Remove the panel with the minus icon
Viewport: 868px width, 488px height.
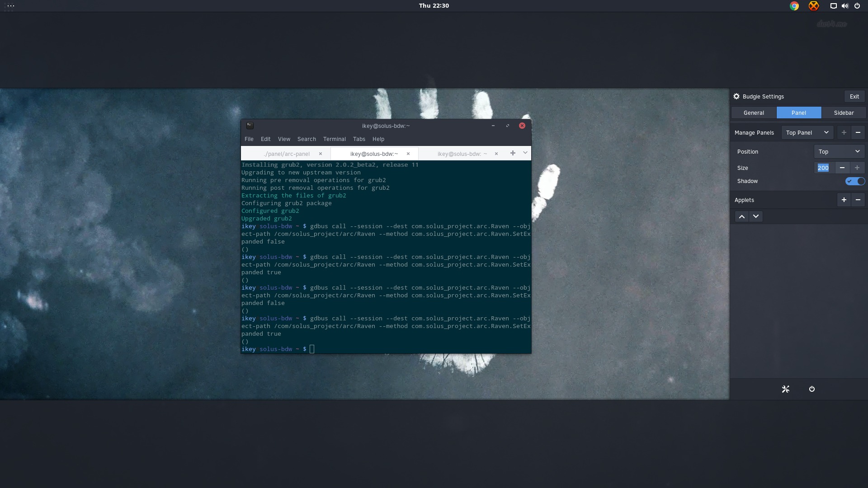click(x=858, y=132)
